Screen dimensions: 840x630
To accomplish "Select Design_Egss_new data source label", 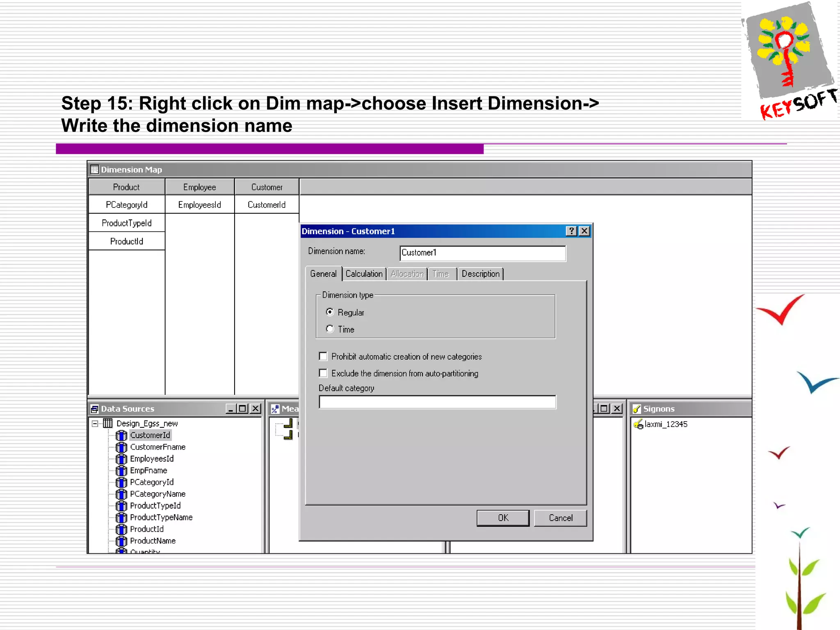I will (x=147, y=423).
